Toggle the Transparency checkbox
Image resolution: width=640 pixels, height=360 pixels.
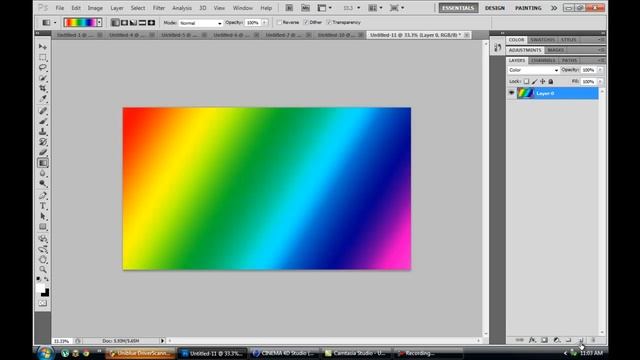point(329,22)
